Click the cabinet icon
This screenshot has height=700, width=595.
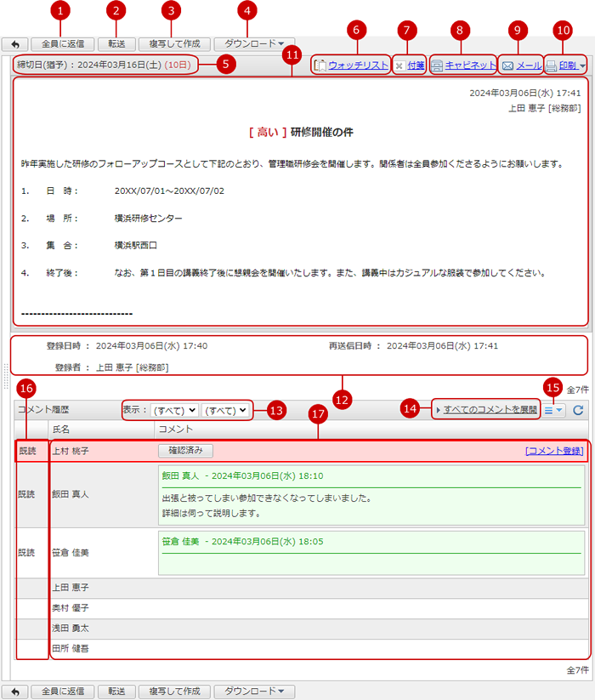(x=437, y=65)
